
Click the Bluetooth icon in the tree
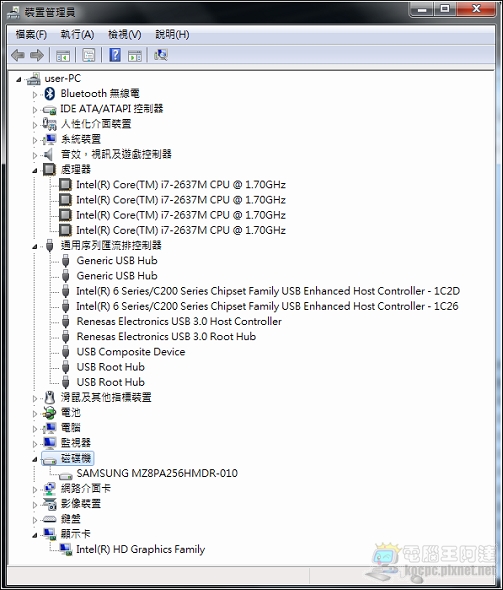click(x=49, y=93)
